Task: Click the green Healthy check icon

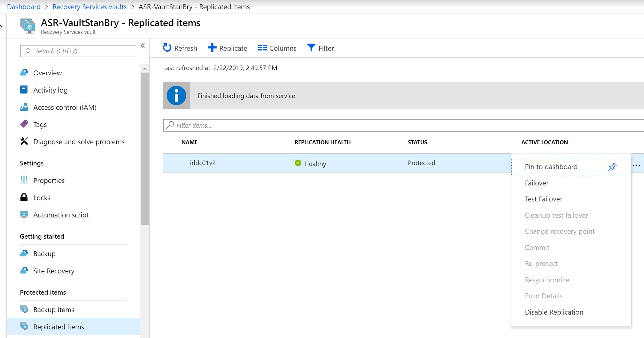Action: click(298, 163)
